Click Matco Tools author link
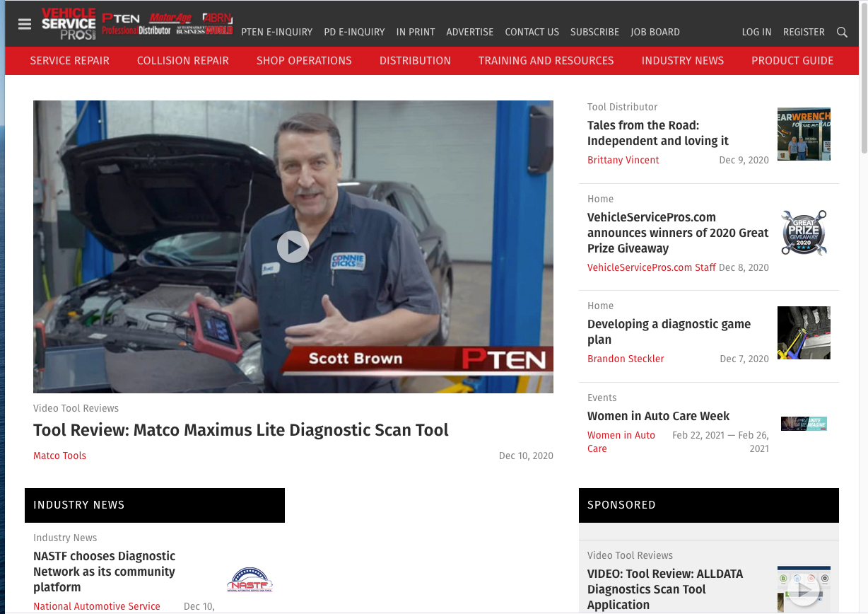Image resolution: width=868 pixels, height=614 pixels. click(60, 456)
